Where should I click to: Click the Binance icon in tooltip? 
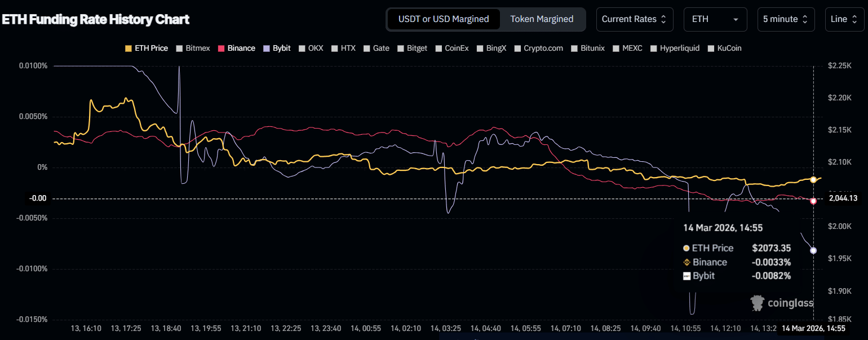[686, 262]
